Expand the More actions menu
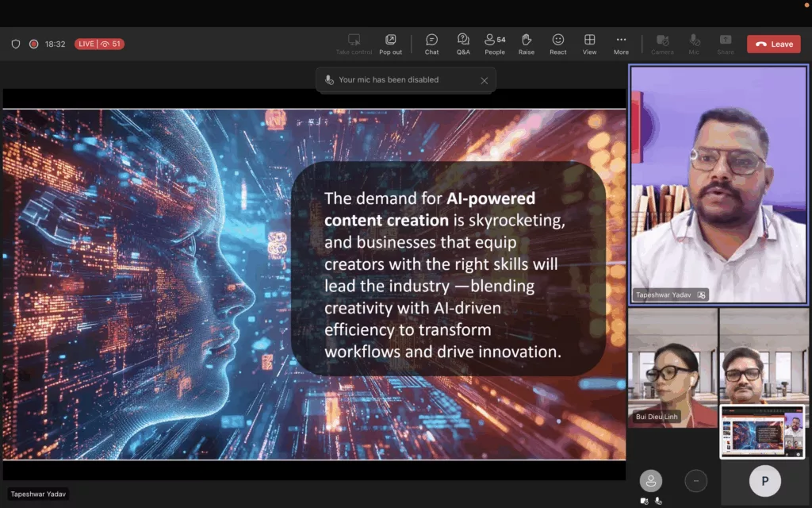 pyautogui.click(x=621, y=44)
